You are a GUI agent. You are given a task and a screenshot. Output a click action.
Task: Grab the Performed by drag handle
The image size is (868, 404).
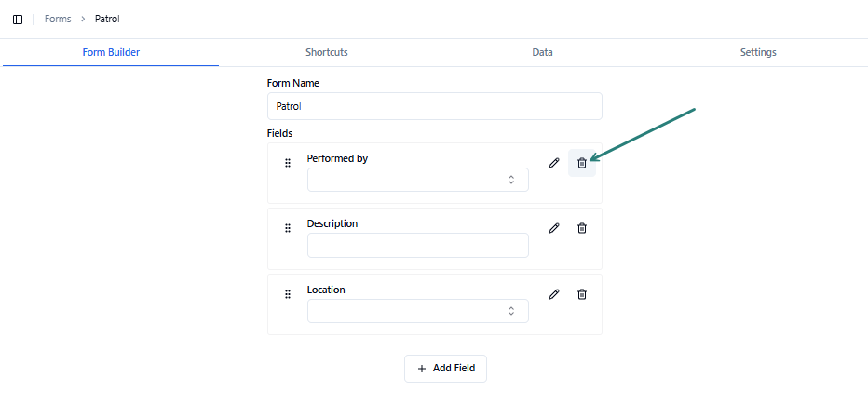pyautogui.click(x=288, y=163)
